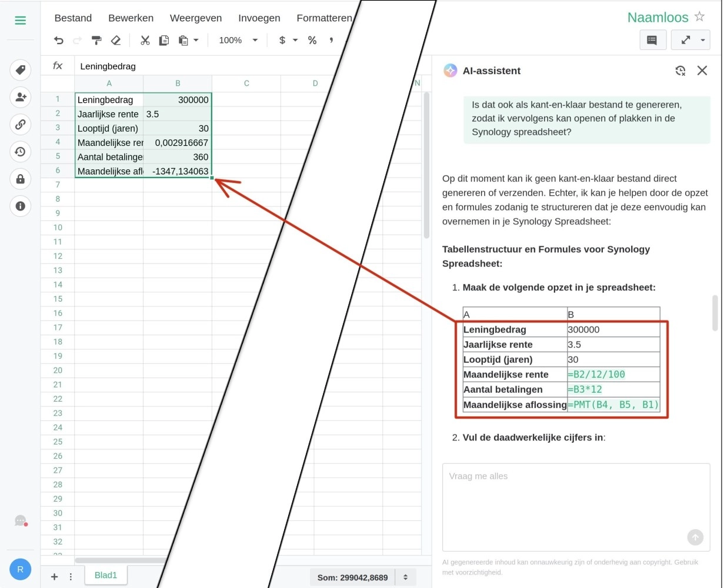This screenshot has height=588, width=724.
Task: Toggle the comments panel button
Action: (x=652, y=40)
